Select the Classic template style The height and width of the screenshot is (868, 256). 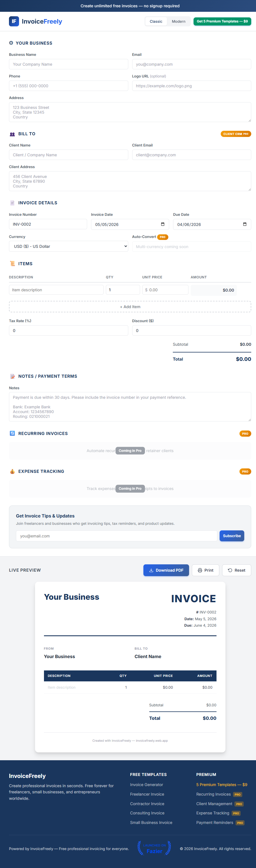point(156,21)
